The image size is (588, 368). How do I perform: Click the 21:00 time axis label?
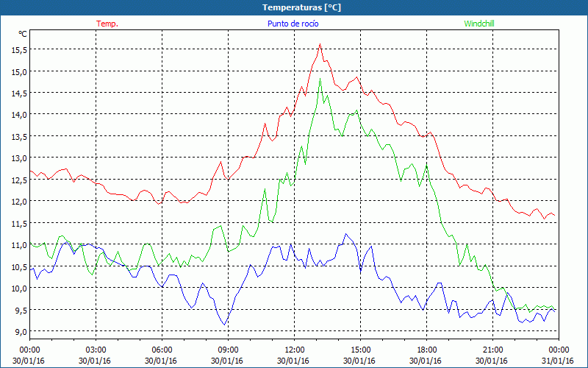pos(492,350)
